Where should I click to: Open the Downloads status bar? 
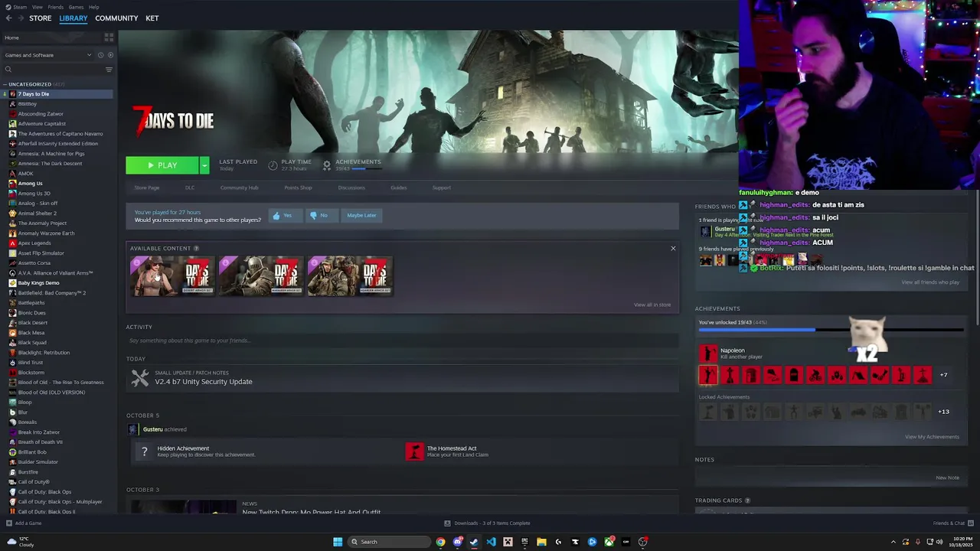tap(487, 523)
